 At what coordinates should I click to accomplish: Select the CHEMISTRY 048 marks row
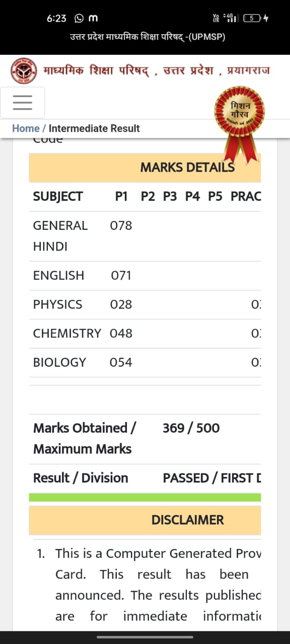coord(145,334)
